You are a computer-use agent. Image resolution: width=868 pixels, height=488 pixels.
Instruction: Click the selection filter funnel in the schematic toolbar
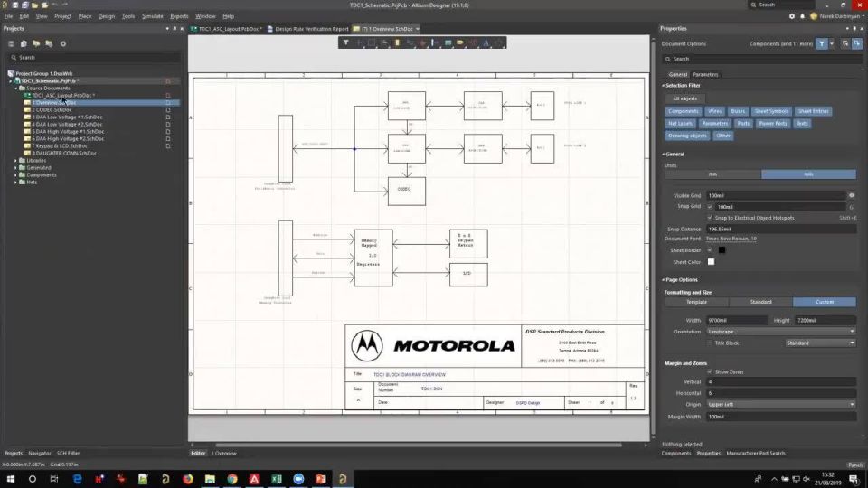click(x=346, y=42)
